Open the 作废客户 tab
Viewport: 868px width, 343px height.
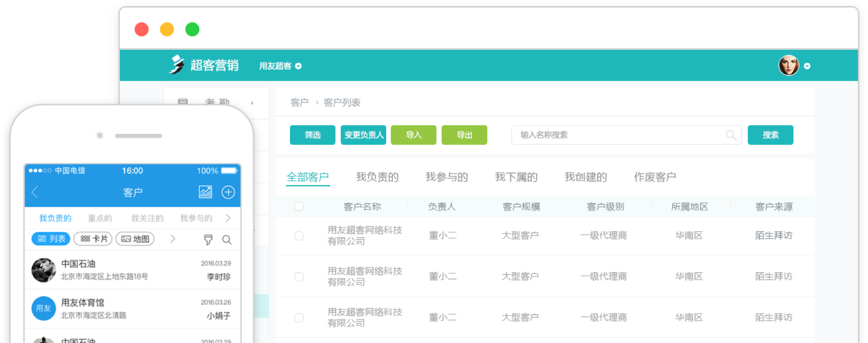pyautogui.click(x=655, y=177)
